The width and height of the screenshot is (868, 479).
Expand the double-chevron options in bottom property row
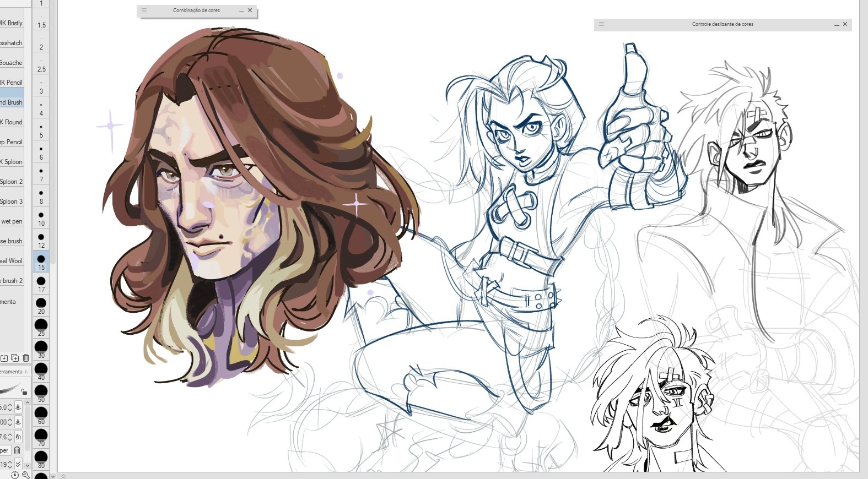click(18, 464)
